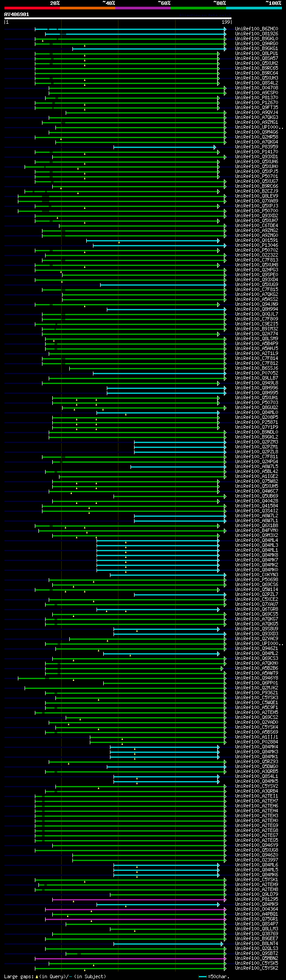Select label UniRef100_Q9SBT2
This screenshot has width=286, height=980.
point(257,954)
